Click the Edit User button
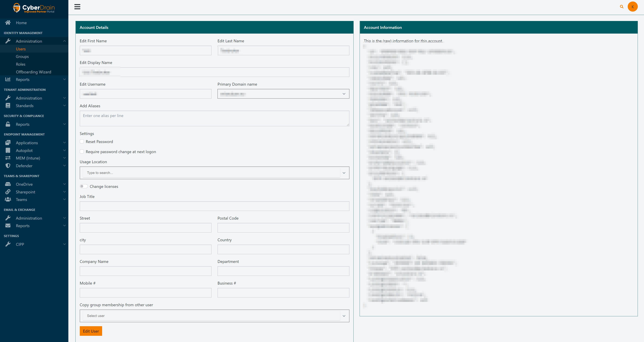 91,331
